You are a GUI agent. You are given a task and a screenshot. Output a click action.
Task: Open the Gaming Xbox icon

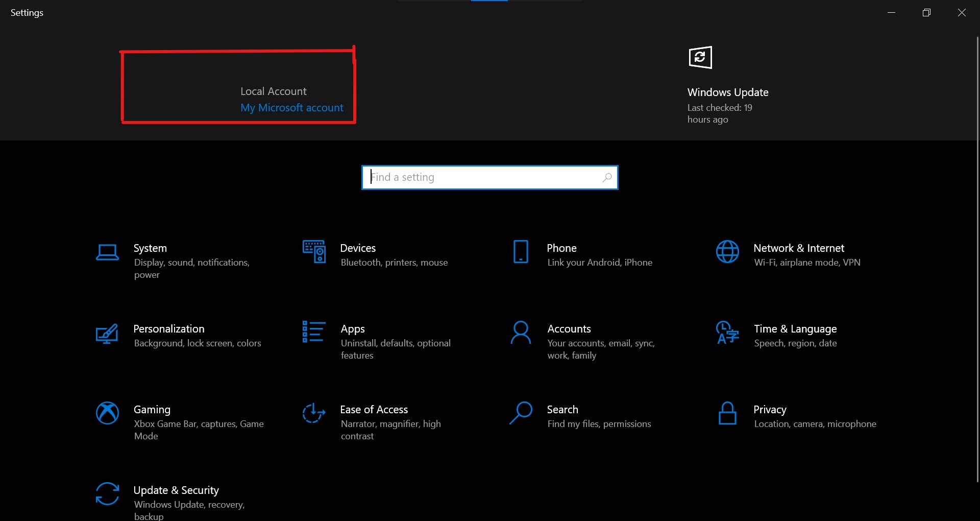coord(107,413)
